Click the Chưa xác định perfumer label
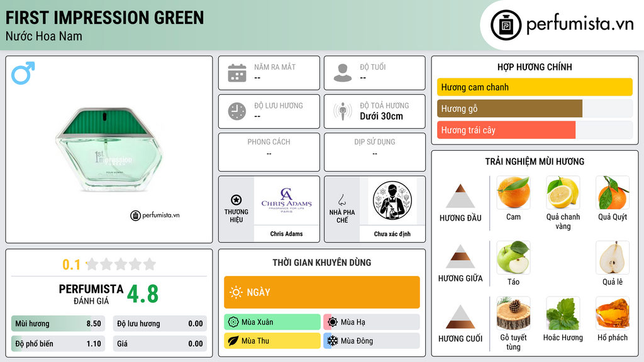 pyautogui.click(x=392, y=234)
